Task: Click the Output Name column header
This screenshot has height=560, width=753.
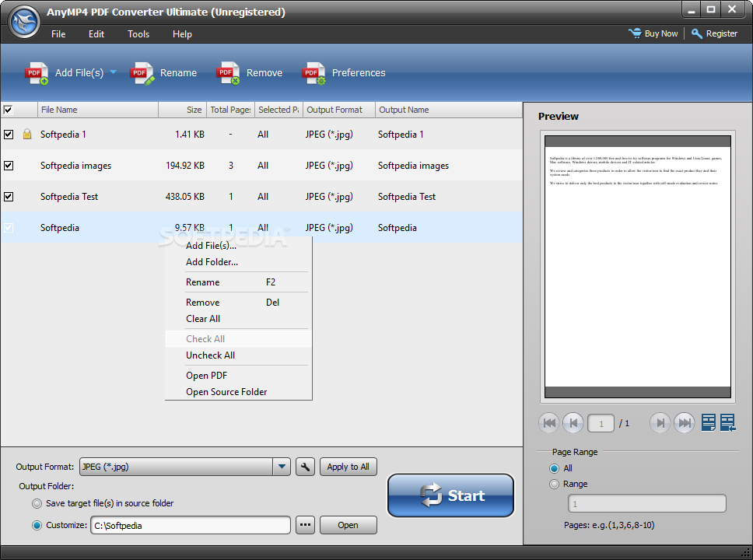Action: [449, 110]
